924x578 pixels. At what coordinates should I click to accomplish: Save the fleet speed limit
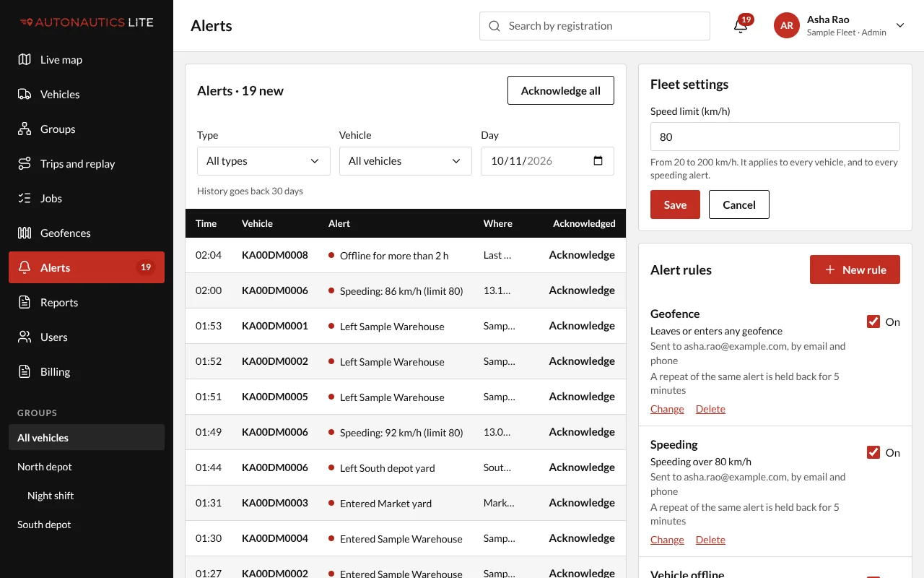click(x=675, y=204)
